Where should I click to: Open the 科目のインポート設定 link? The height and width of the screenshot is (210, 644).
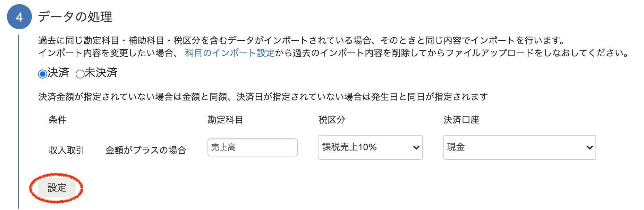(229, 53)
